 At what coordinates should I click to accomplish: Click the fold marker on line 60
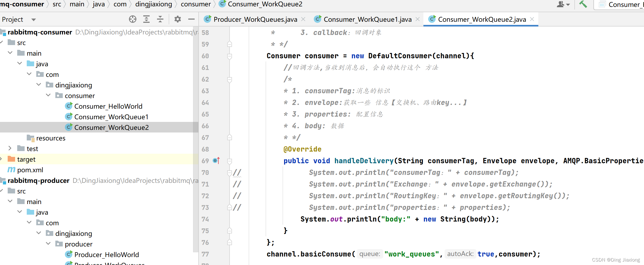pos(230,56)
